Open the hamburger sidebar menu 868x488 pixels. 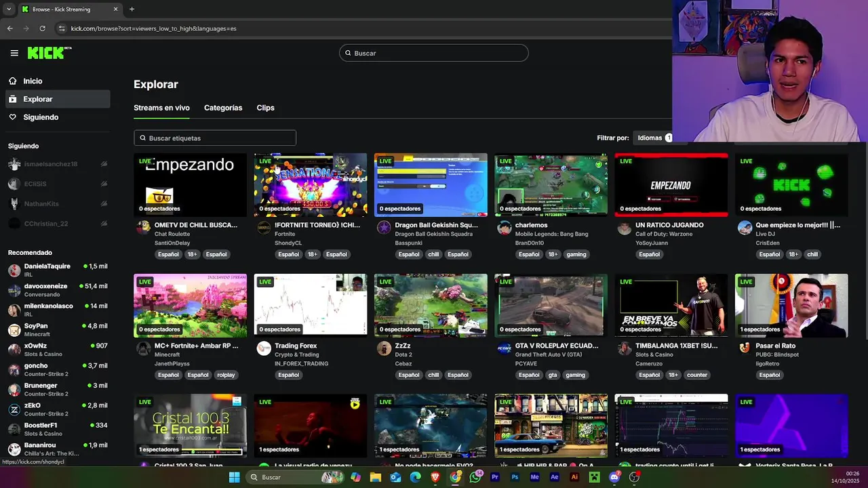coord(14,53)
